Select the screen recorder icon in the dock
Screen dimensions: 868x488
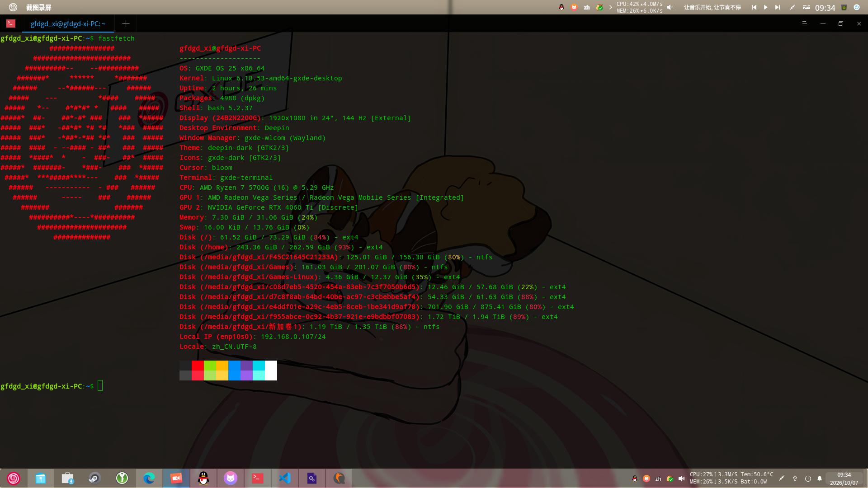(x=176, y=478)
